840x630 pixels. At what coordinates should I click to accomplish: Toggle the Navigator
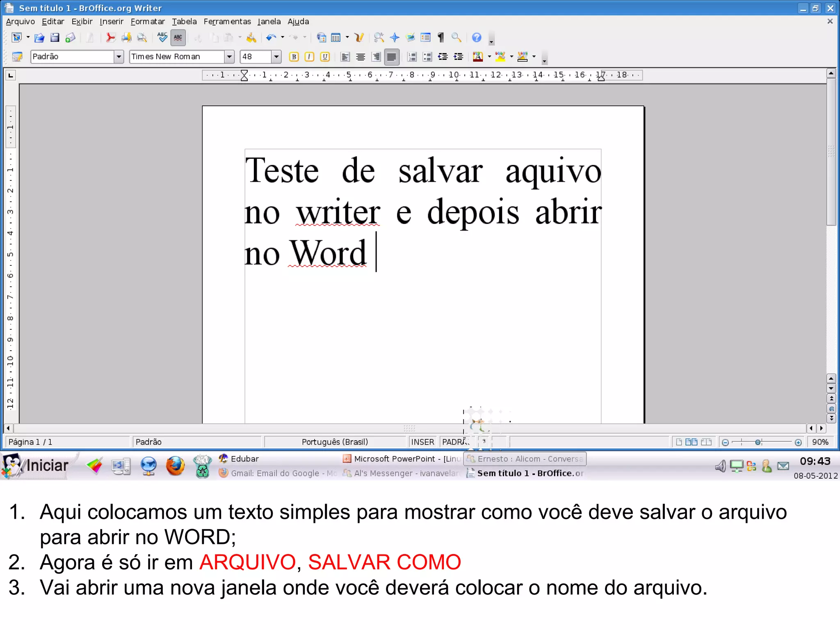click(395, 38)
